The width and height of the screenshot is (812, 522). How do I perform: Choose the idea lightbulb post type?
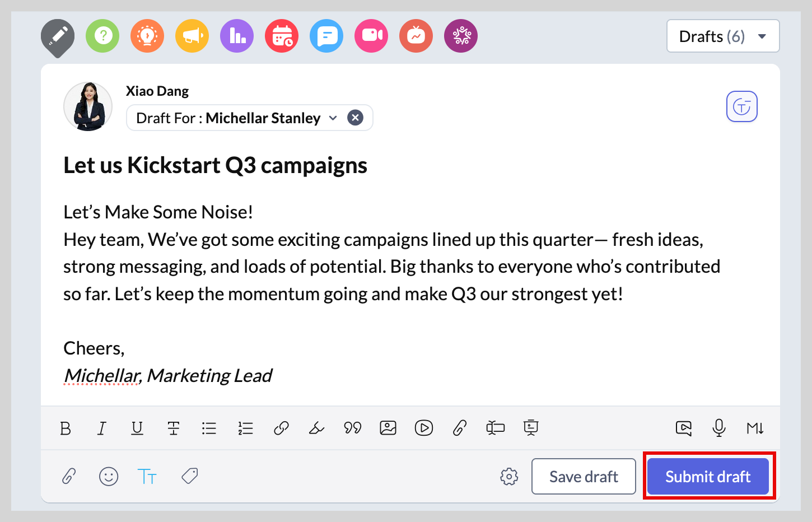coord(147,36)
